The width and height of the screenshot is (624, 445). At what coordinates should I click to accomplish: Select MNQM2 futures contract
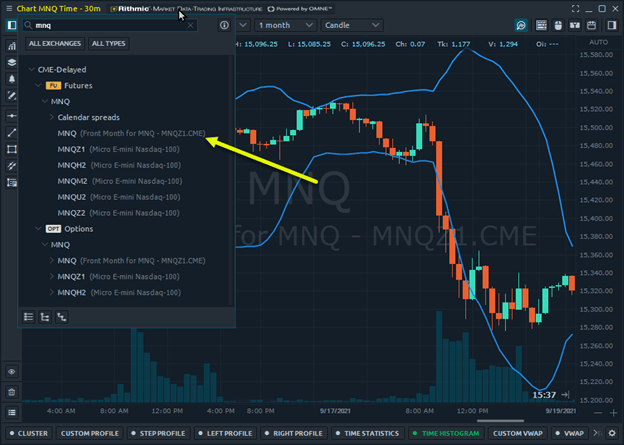120,181
